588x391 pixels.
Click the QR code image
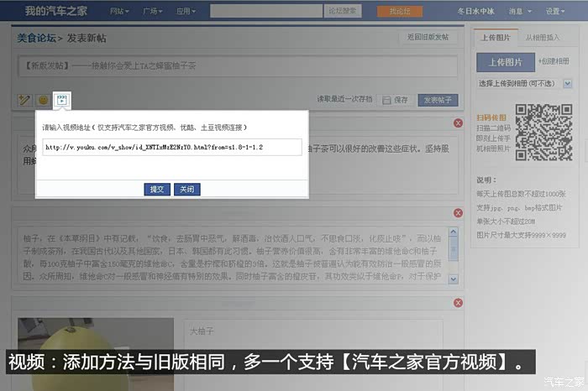tap(543, 133)
